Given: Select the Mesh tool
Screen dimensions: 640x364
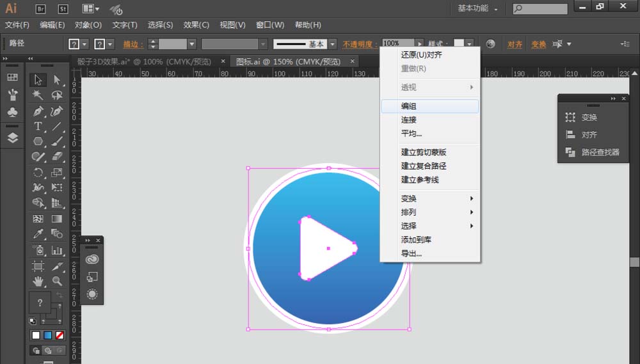Looking at the screenshot, I should 38,219.
